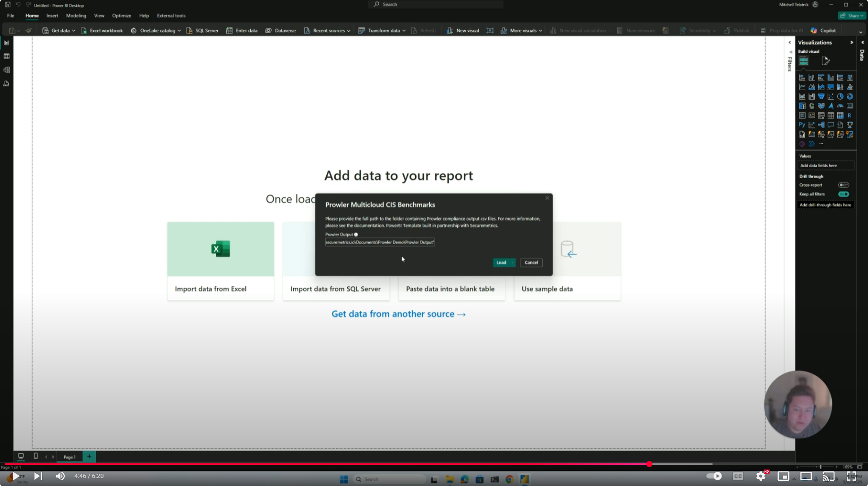Select the funnel chart visual
Image resolution: width=868 pixels, height=486 pixels.
click(x=821, y=96)
